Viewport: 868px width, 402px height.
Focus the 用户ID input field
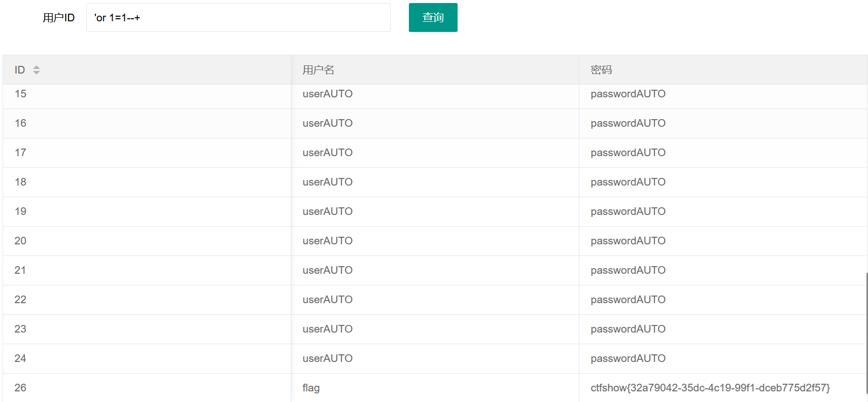tap(238, 18)
